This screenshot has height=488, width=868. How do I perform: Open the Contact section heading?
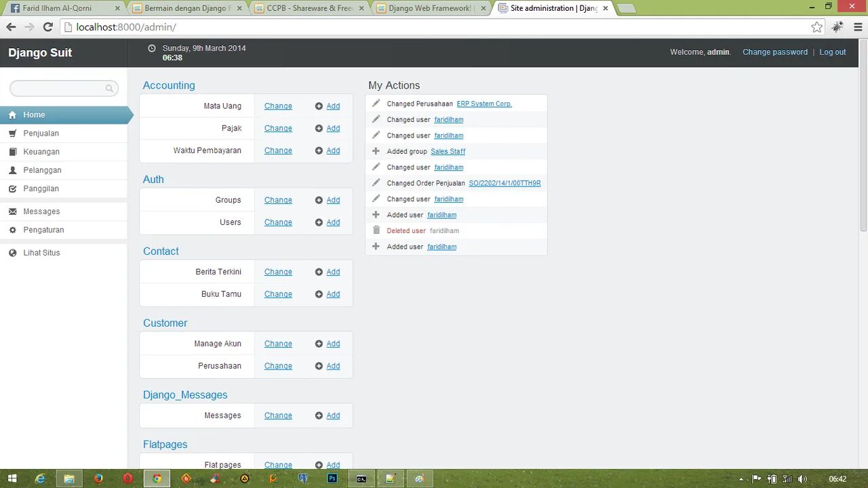(161, 251)
